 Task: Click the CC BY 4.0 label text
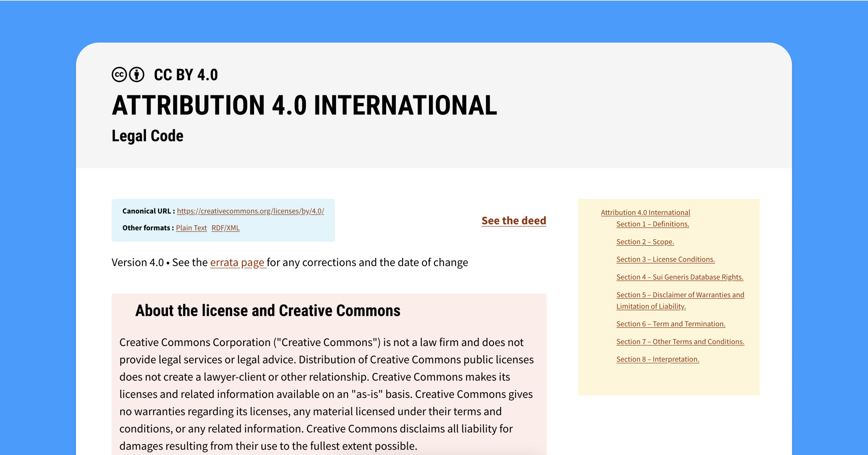tap(186, 75)
